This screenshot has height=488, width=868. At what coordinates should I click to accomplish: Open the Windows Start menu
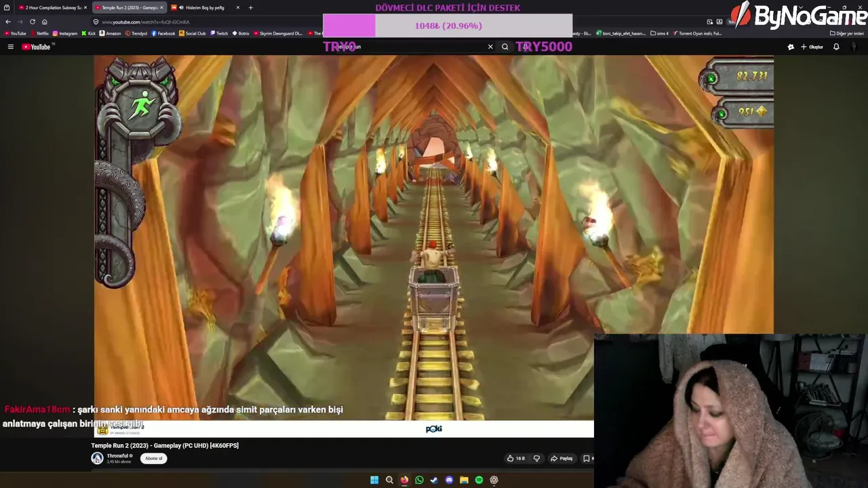(374, 480)
